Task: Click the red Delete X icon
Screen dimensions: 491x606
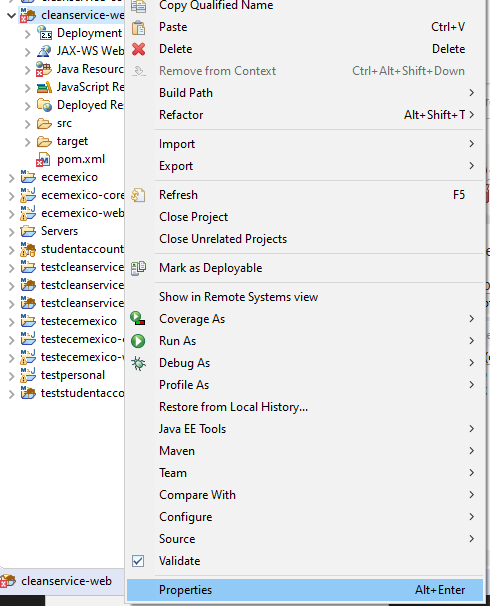Action: pyautogui.click(x=138, y=49)
